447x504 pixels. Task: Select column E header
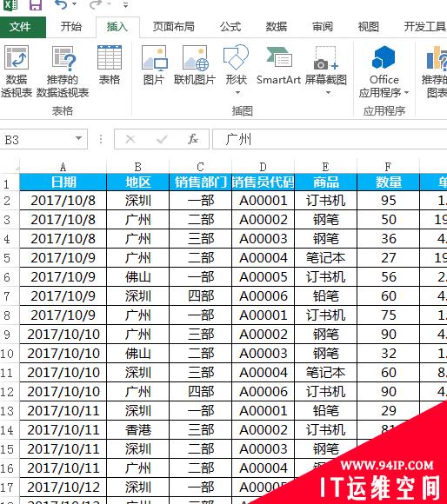(325, 167)
